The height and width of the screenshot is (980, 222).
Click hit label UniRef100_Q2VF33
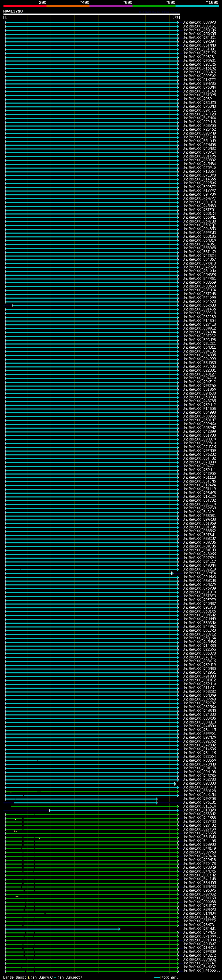pyautogui.click(x=199, y=821)
